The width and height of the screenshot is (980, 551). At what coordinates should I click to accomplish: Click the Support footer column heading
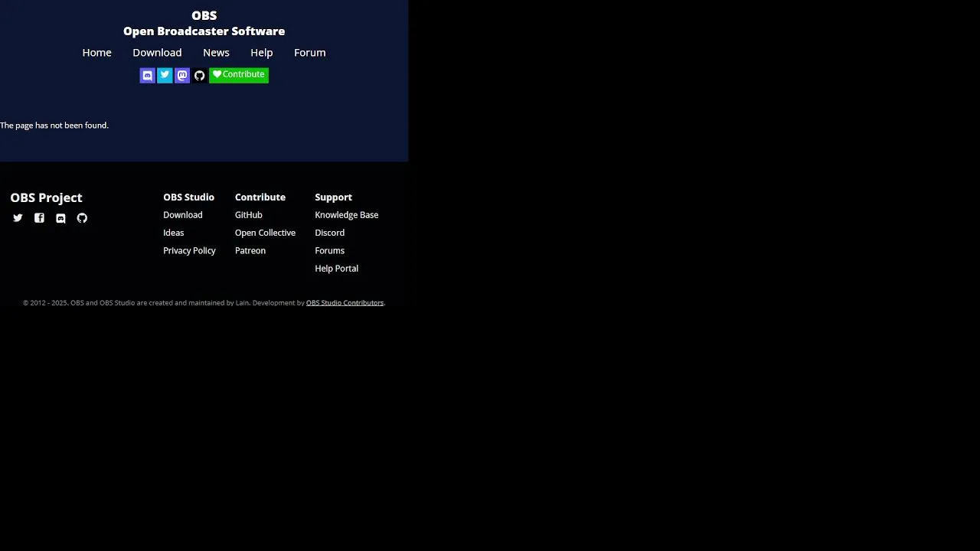[333, 197]
